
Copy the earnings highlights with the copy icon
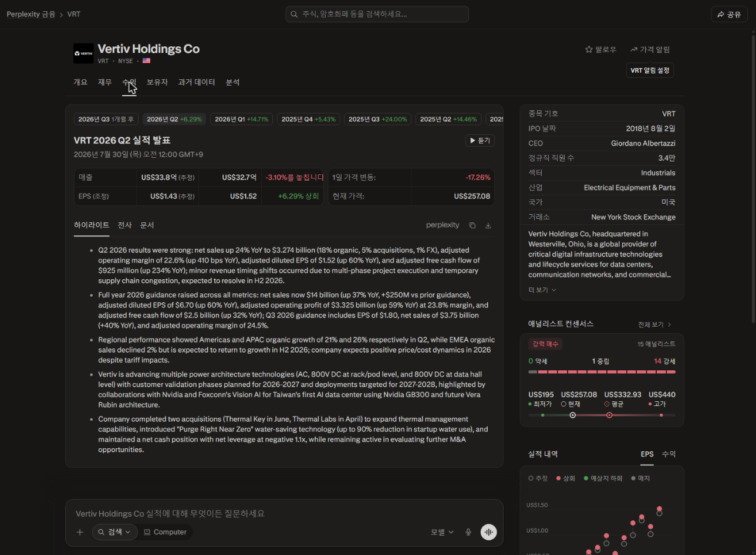[472, 225]
